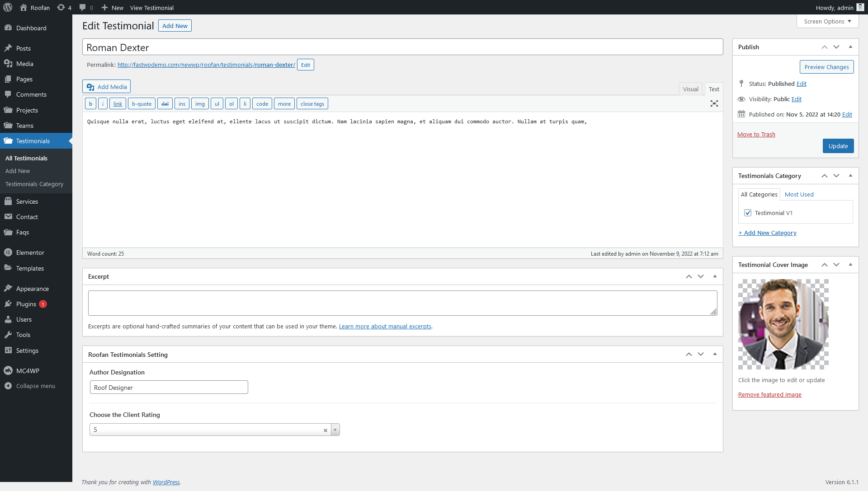
Task: Click the WordPress logo icon
Action: tap(8, 7)
